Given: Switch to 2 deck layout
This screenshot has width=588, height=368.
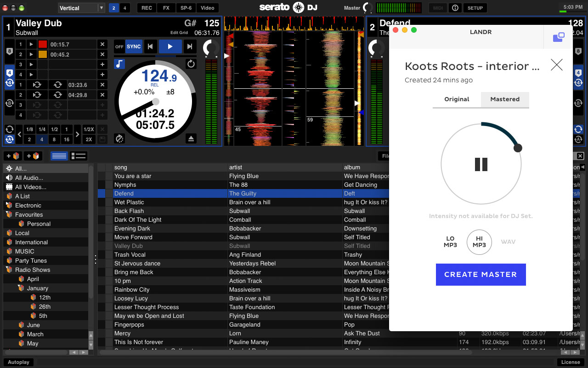Looking at the screenshot, I should click(x=114, y=8).
